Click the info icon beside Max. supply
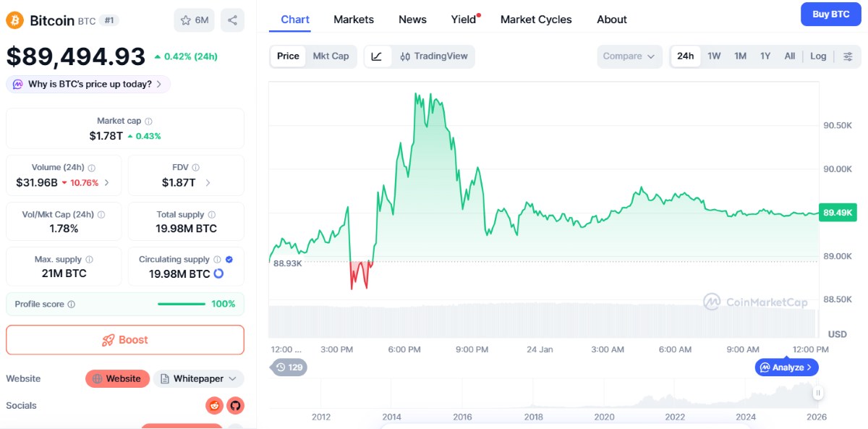The height and width of the screenshot is (429, 868). click(x=89, y=260)
